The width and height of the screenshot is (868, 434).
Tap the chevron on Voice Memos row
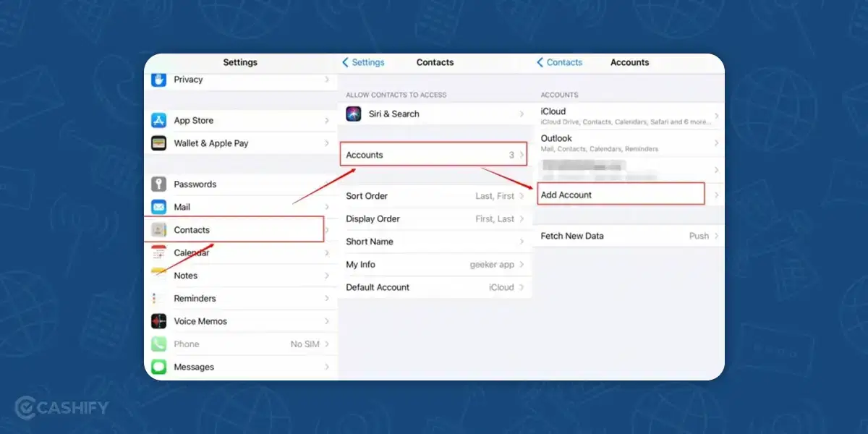click(x=327, y=321)
